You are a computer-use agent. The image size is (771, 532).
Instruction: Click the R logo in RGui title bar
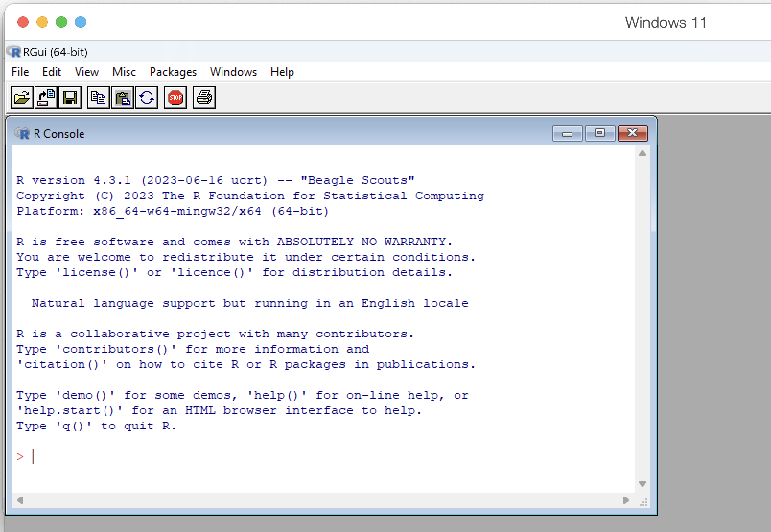click(14, 52)
